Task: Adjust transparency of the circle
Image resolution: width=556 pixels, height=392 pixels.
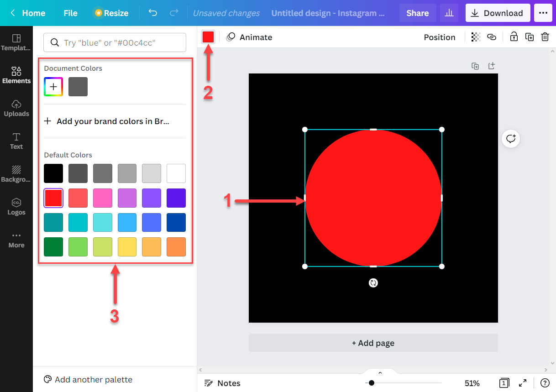Action: (475, 37)
